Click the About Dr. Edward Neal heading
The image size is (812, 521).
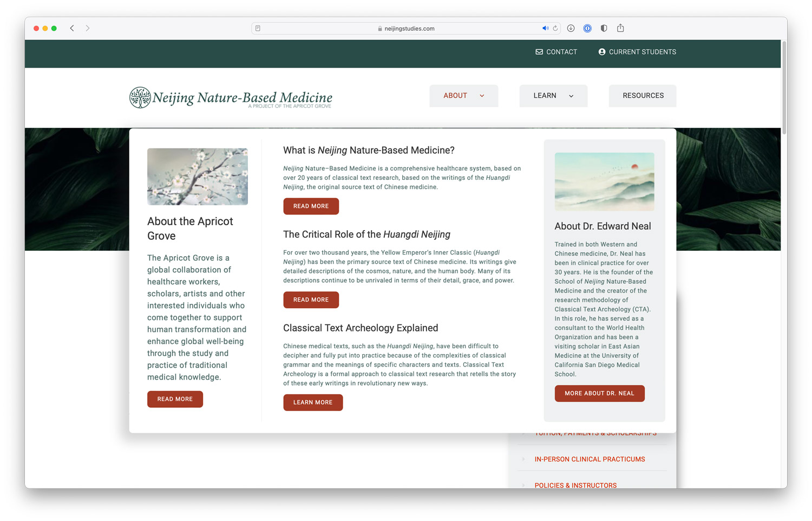coord(603,226)
